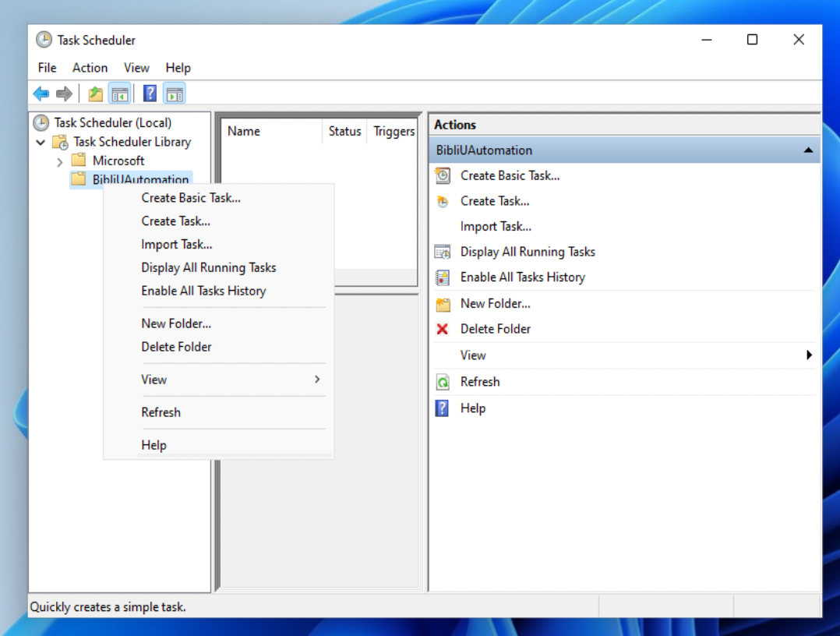The height and width of the screenshot is (636, 840).
Task: Click the blue Help toolbar icon
Action: [x=150, y=94]
